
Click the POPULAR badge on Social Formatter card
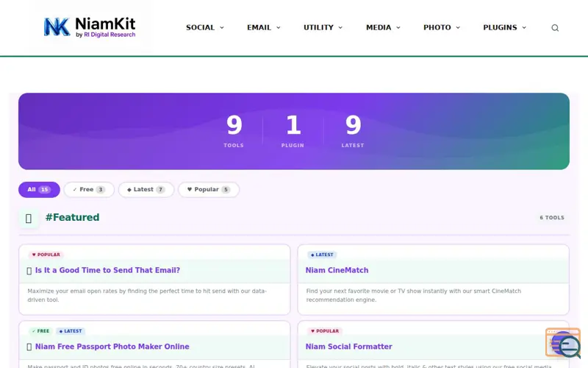pos(325,331)
